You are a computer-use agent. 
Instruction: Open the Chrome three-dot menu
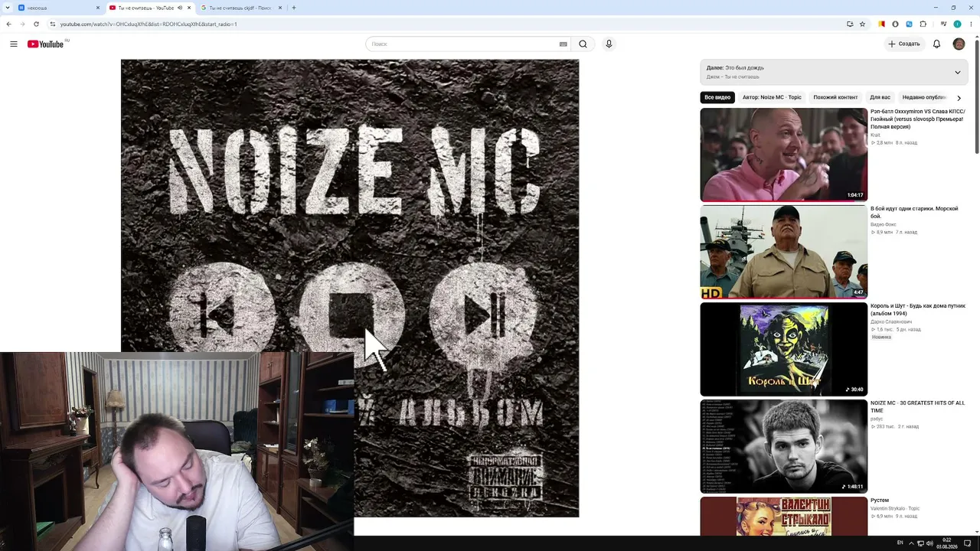pyautogui.click(x=971, y=24)
